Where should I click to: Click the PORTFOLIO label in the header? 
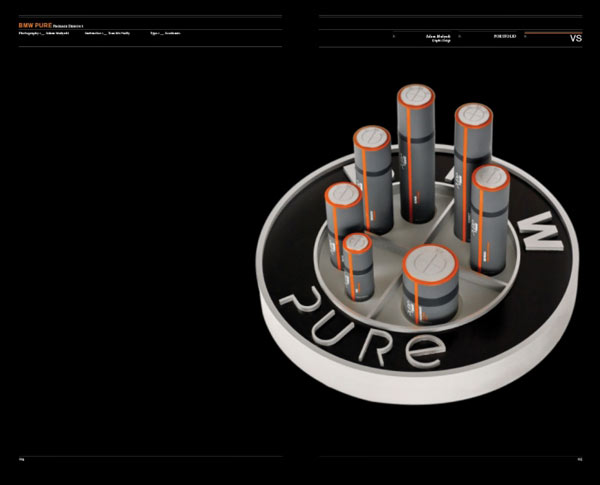click(x=505, y=36)
